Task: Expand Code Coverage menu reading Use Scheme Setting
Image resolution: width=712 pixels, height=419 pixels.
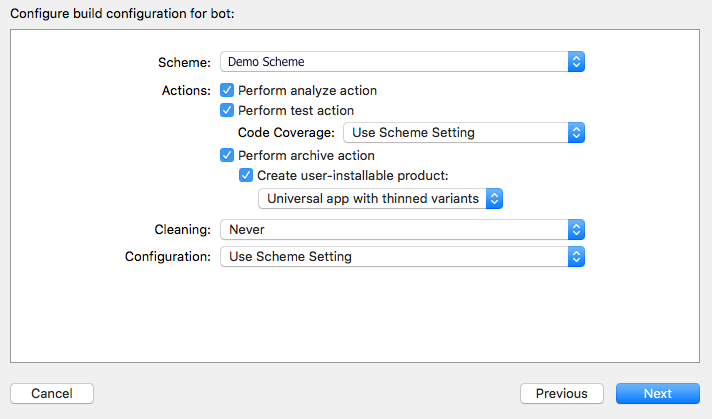Action: tap(455, 133)
